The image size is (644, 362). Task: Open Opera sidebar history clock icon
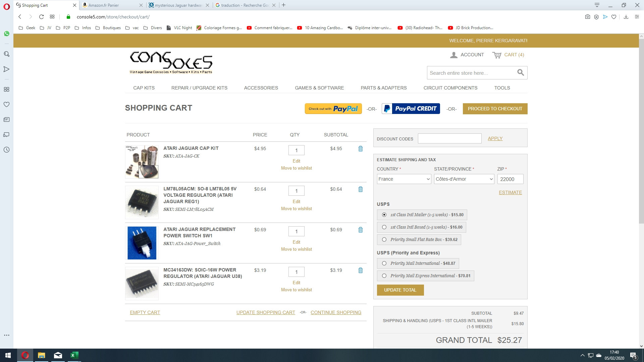6,150
